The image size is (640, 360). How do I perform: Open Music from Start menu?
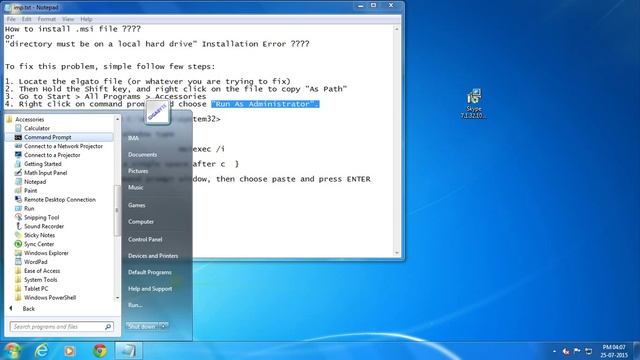point(136,187)
